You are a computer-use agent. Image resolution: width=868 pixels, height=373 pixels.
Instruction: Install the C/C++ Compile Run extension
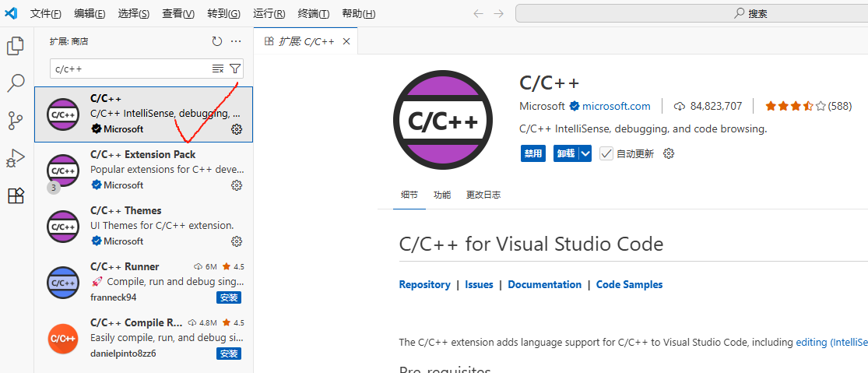click(x=229, y=354)
